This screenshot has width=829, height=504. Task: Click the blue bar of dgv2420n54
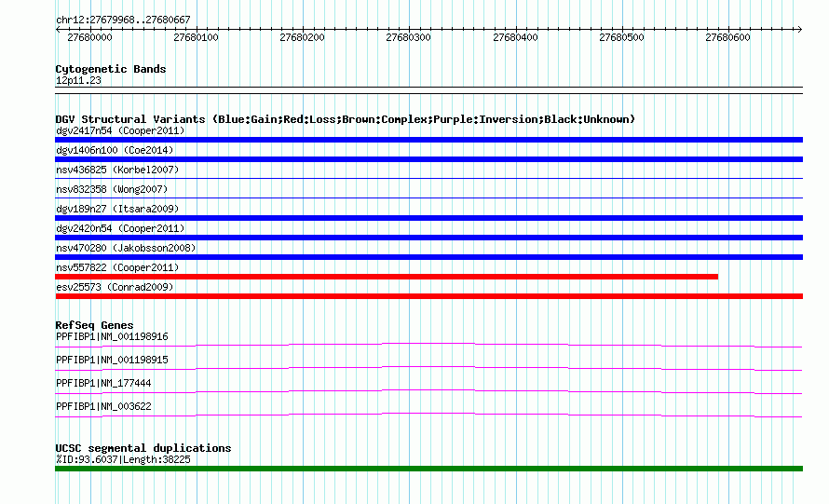(x=428, y=238)
